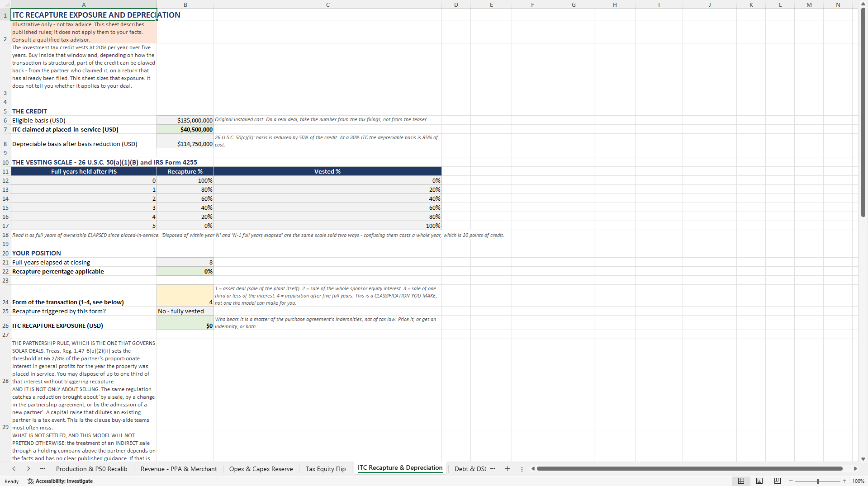Select column N header
The image size is (868, 486).
coord(838,5)
